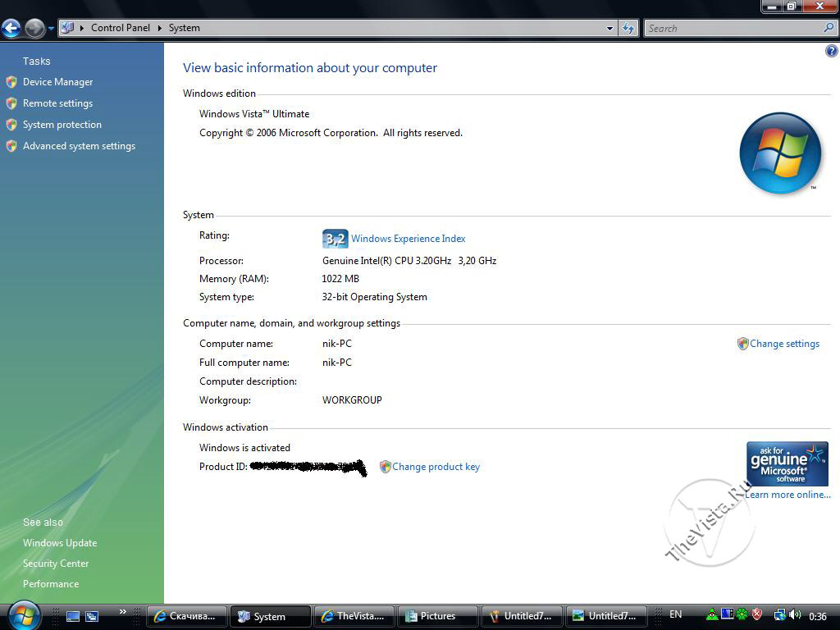Open Remote settings link
Image resolution: width=840 pixels, height=630 pixels.
pyautogui.click(x=57, y=103)
